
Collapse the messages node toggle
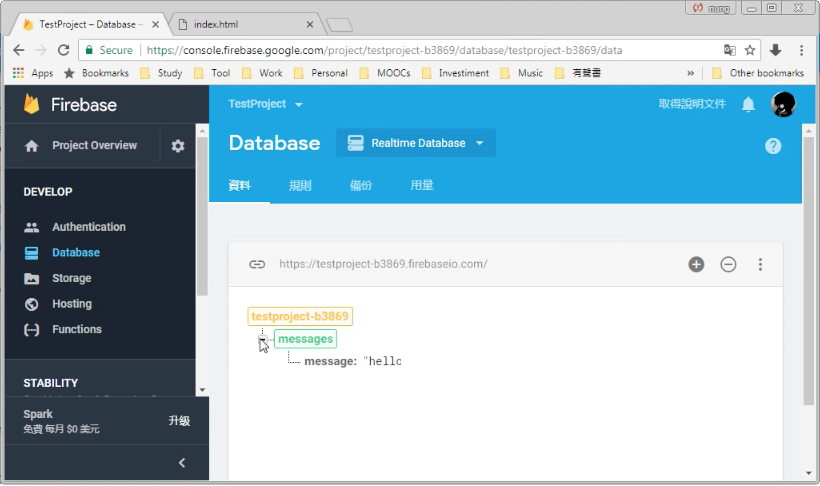[x=263, y=340]
